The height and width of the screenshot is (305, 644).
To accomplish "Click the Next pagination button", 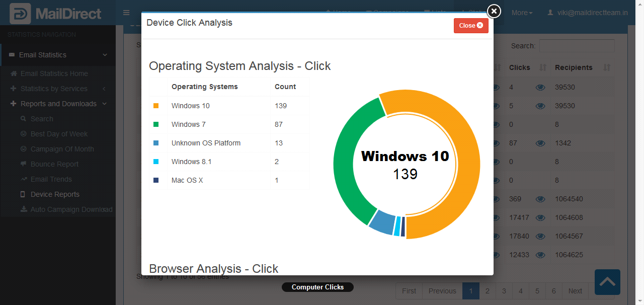I will pyautogui.click(x=575, y=291).
